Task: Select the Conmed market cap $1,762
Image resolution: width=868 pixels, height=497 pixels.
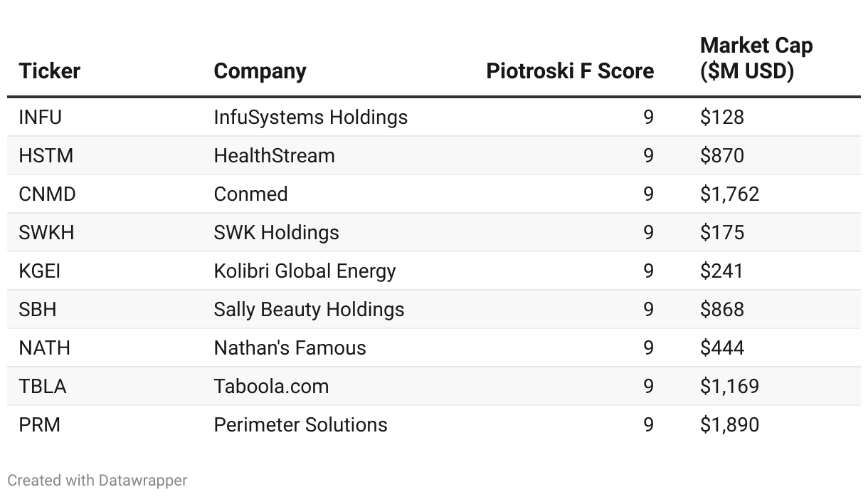Action: point(729,194)
